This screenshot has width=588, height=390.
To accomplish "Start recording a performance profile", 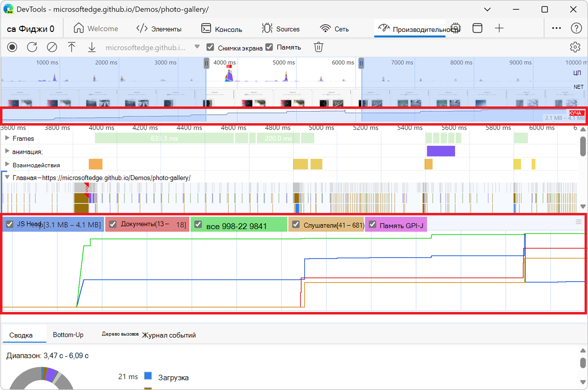I will pyautogui.click(x=12, y=47).
